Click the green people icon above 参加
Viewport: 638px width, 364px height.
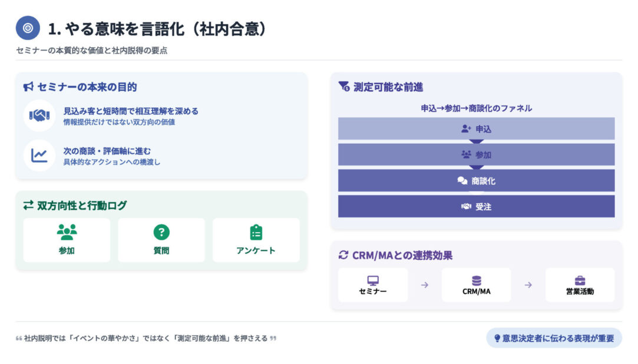(67, 232)
